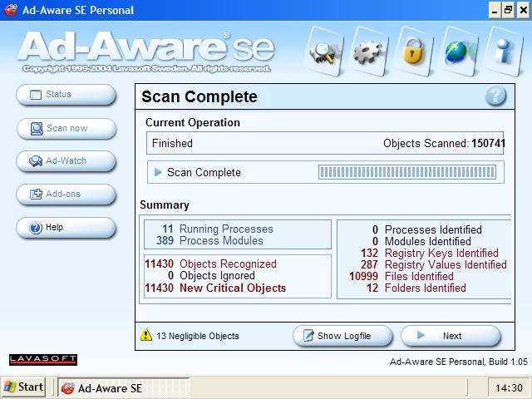Select '287 Registry Values Identified' line

434,264
